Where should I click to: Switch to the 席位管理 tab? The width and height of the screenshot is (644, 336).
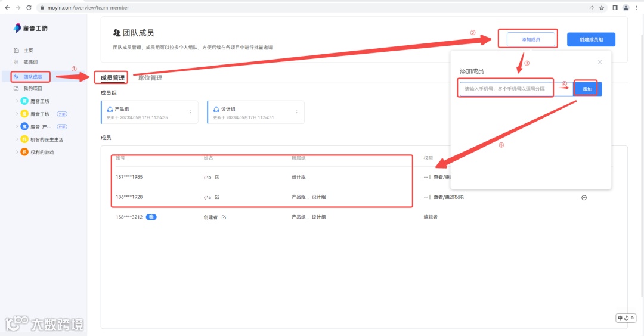(150, 77)
